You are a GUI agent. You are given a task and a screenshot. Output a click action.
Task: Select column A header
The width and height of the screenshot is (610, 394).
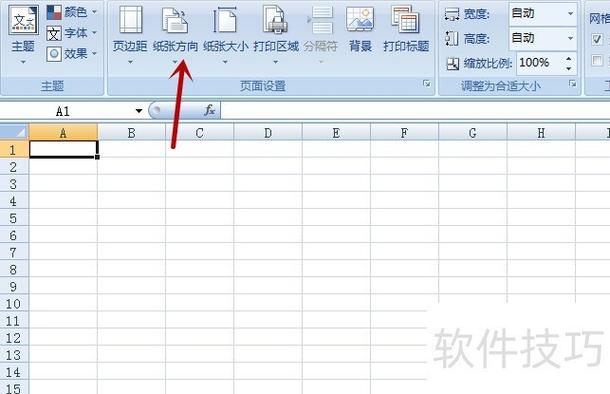[x=63, y=133]
